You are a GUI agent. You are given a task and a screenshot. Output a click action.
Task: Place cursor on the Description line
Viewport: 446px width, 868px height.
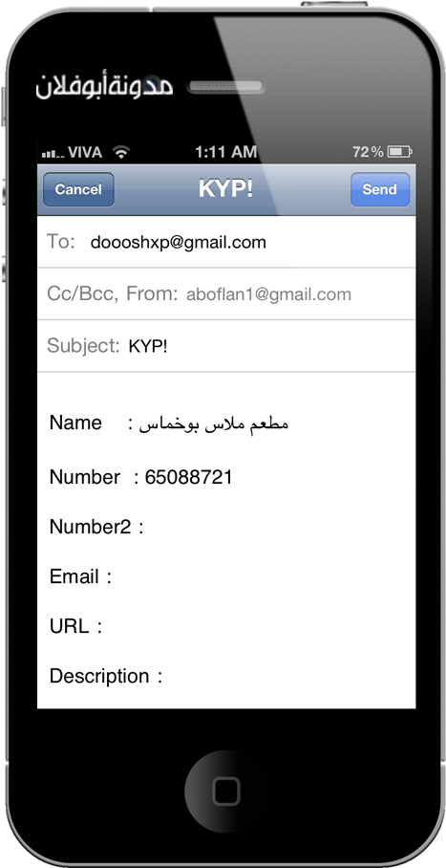(226, 677)
